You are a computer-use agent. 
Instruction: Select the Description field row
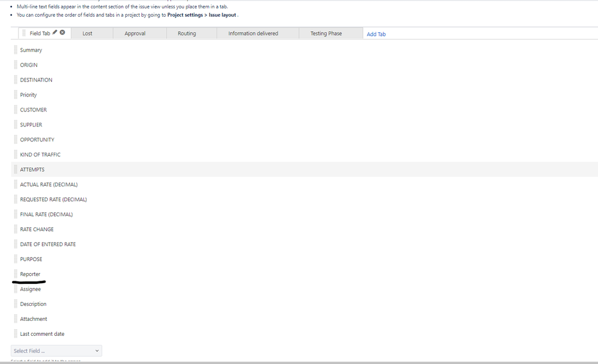[x=304, y=304]
